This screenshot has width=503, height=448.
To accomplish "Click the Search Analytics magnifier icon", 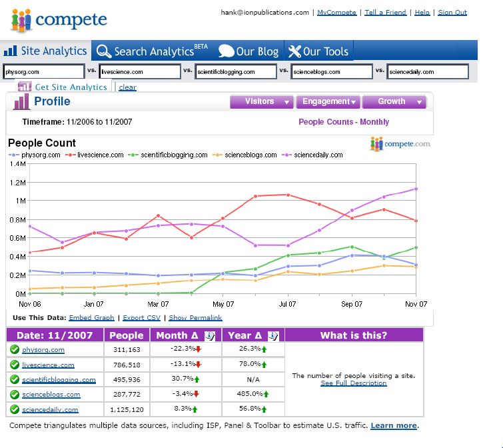I will [x=103, y=51].
